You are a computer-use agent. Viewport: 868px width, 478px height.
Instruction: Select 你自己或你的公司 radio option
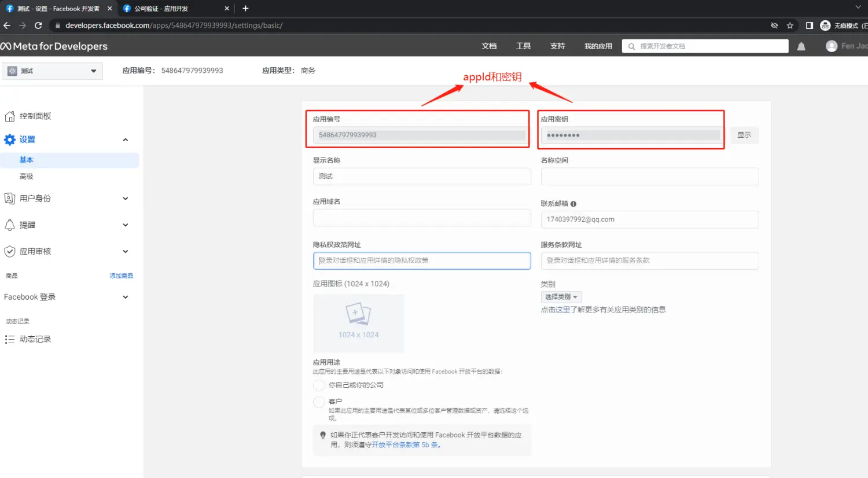pyautogui.click(x=319, y=385)
